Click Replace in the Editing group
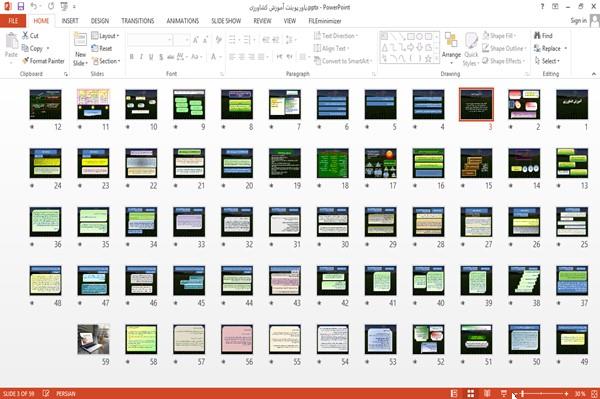The image size is (600, 399). pyautogui.click(x=548, y=48)
